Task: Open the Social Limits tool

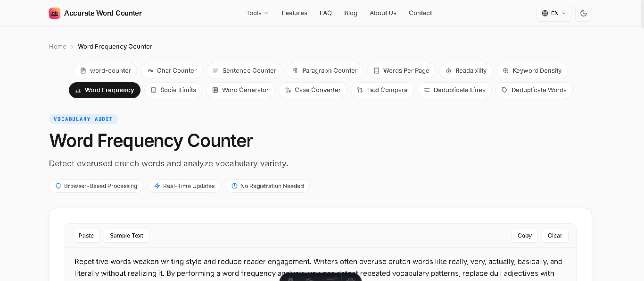Action: point(173,90)
